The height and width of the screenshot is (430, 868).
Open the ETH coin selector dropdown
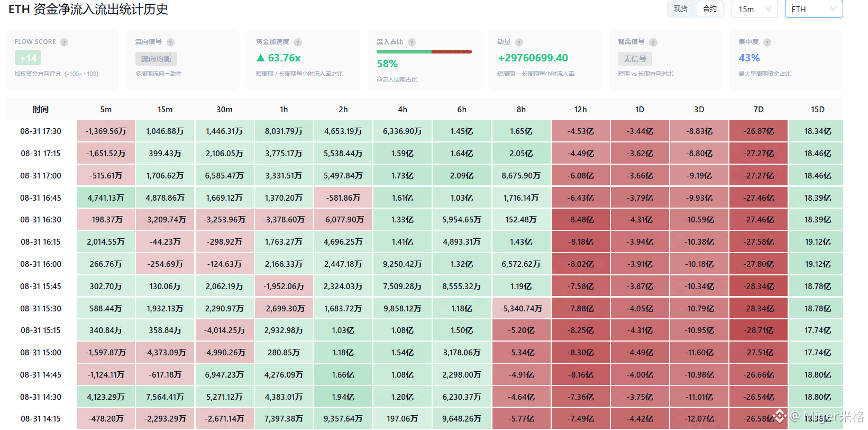[x=814, y=9]
